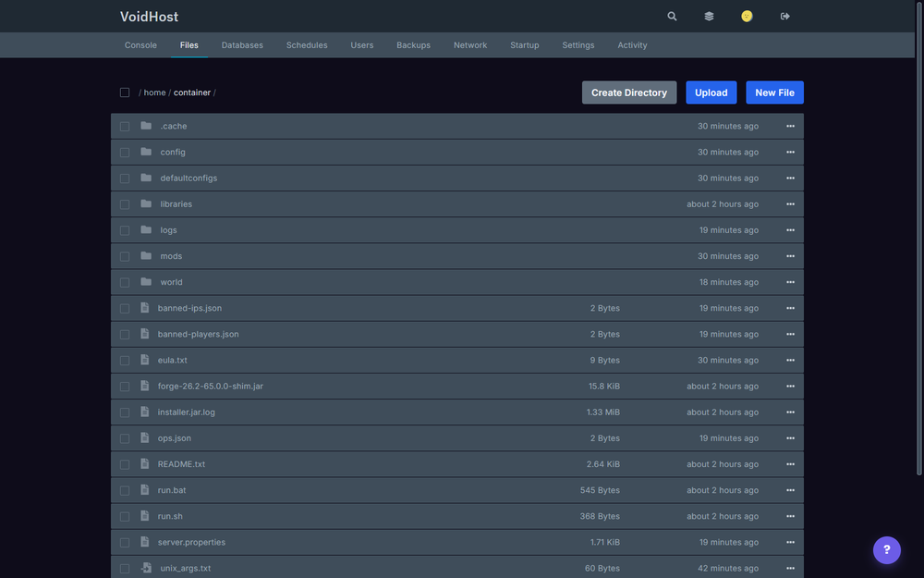Open the yellow account avatar icon

(747, 17)
